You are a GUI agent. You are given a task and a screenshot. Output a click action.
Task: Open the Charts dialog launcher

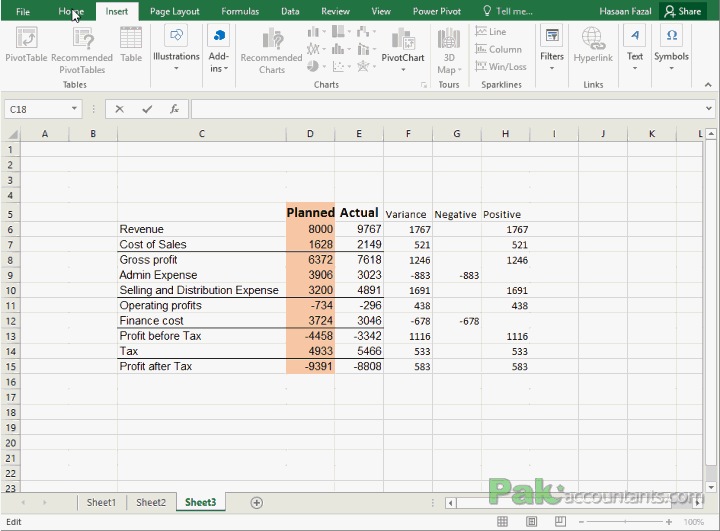pyautogui.click(x=423, y=85)
